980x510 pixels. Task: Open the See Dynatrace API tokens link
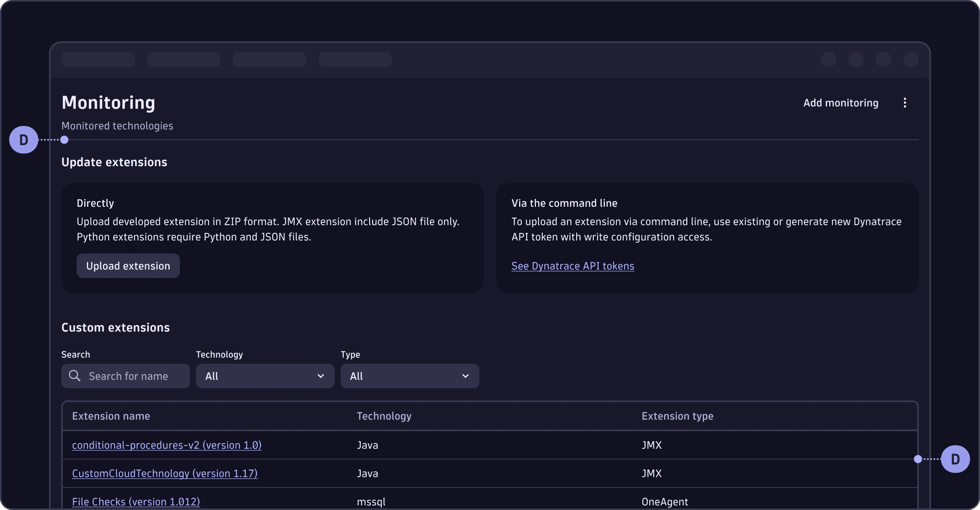pyautogui.click(x=573, y=266)
